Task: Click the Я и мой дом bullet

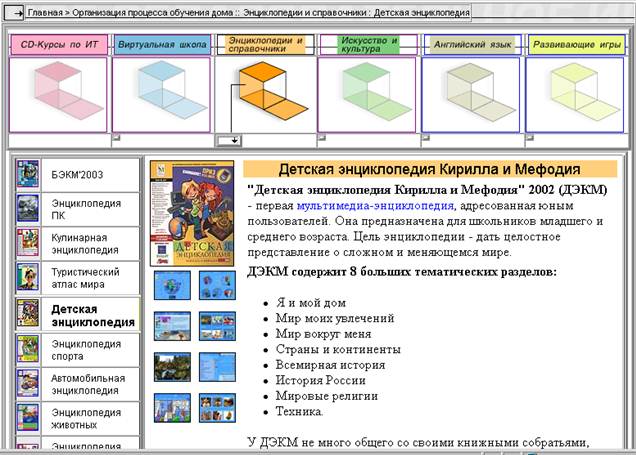Action: (x=311, y=303)
